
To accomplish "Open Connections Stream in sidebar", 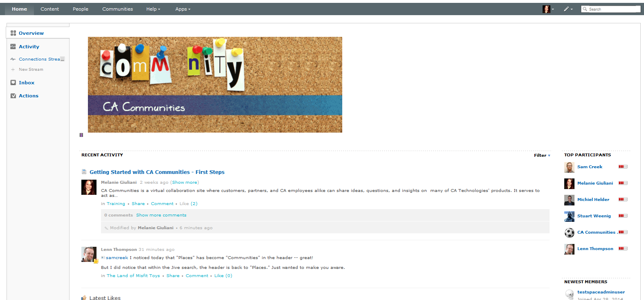I will pos(39,59).
